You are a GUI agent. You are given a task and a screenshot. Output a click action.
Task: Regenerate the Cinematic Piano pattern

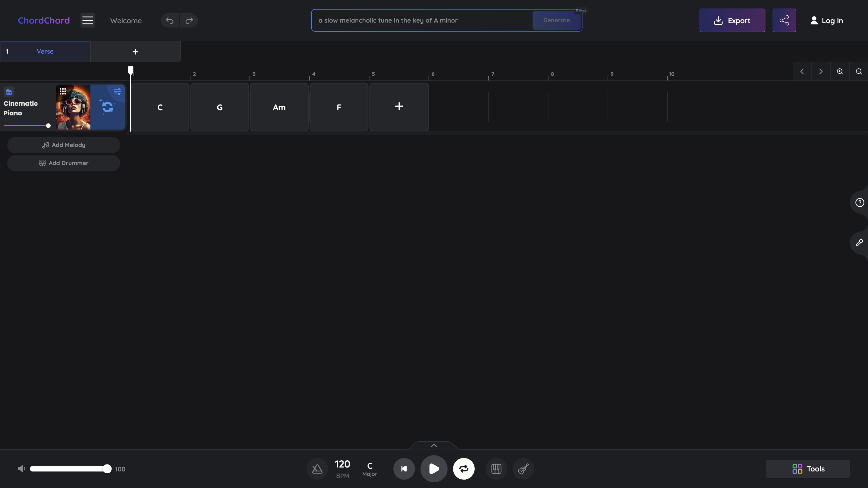pyautogui.click(x=108, y=107)
